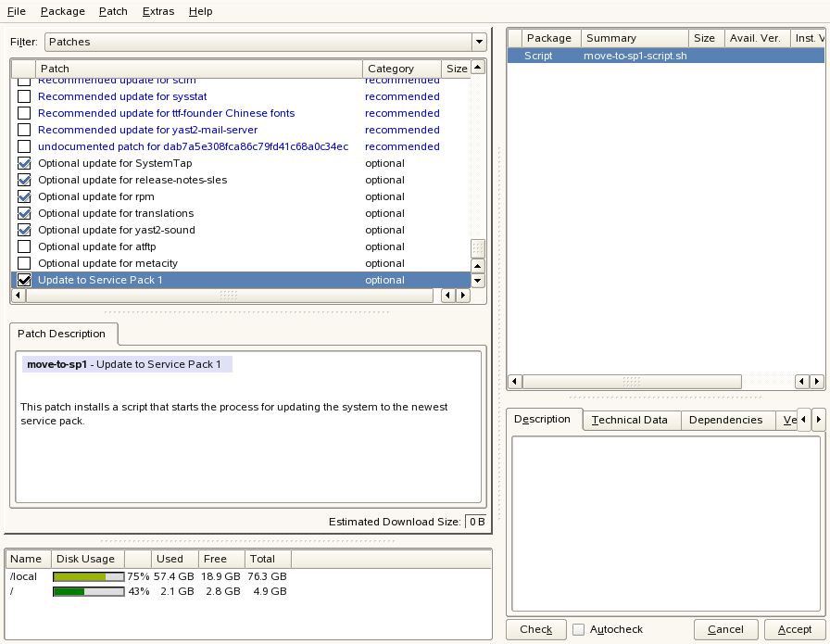Toggle the Autocheck checkbox
Screen dimensions: 830x644
click(579, 629)
